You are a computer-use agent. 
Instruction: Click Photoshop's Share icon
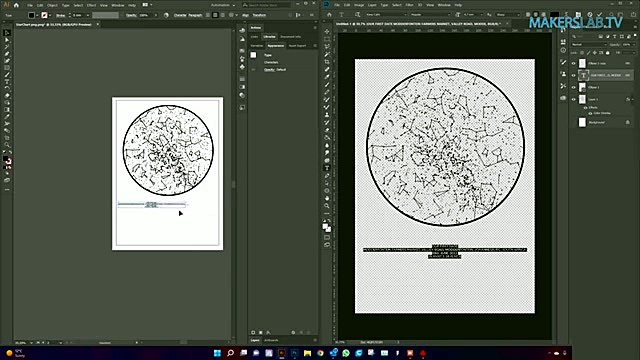pos(633,15)
